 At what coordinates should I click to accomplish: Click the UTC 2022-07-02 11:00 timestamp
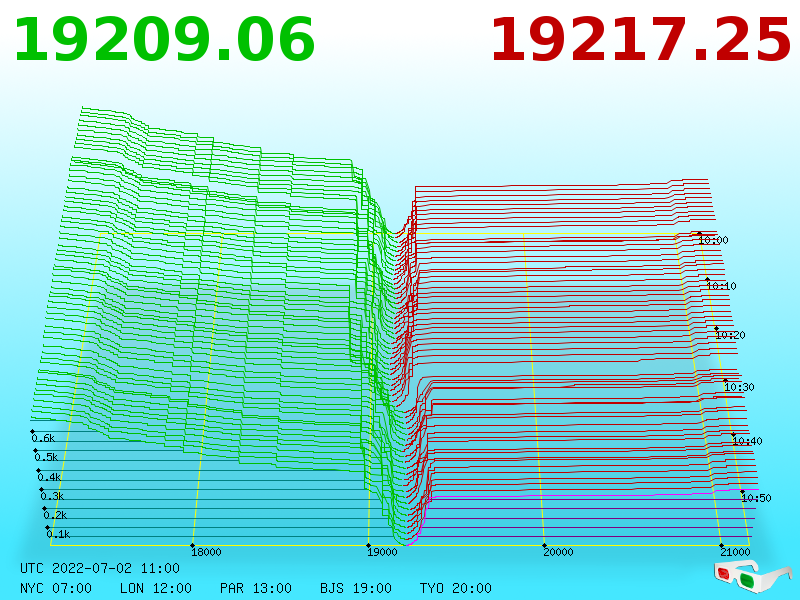(x=100, y=568)
